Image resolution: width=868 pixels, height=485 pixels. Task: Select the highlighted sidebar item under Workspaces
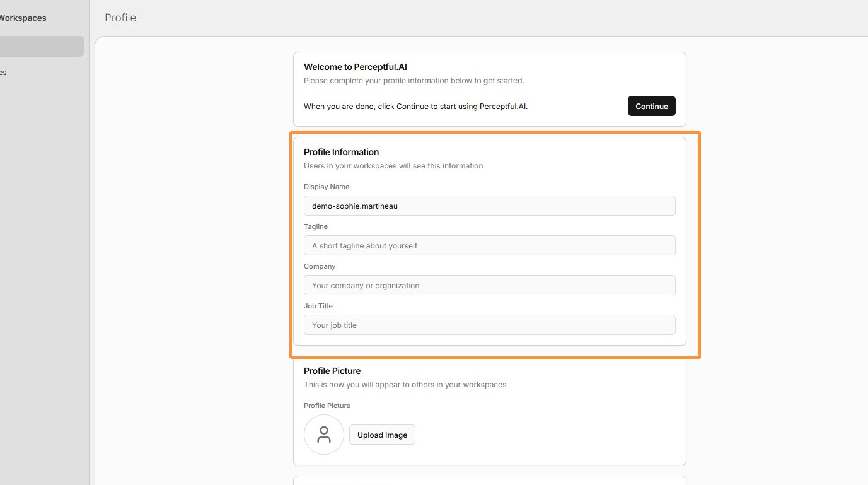click(x=42, y=47)
